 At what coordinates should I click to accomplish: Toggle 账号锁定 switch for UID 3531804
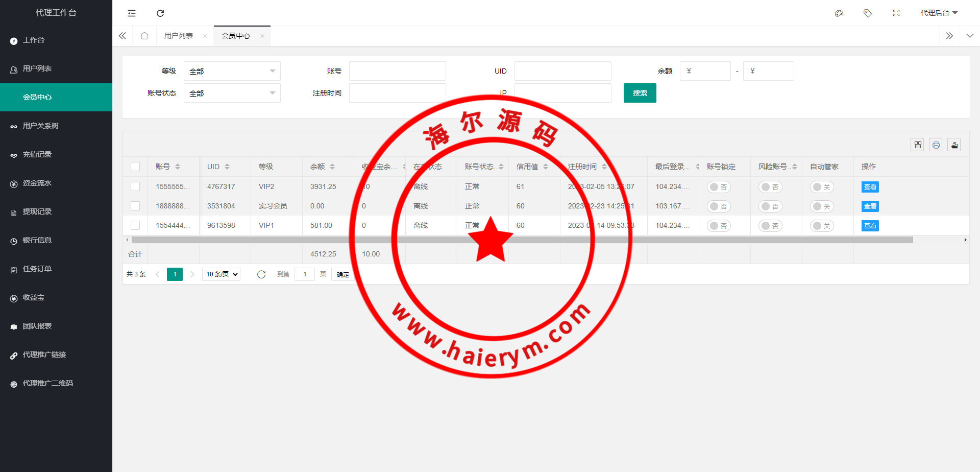tap(719, 206)
